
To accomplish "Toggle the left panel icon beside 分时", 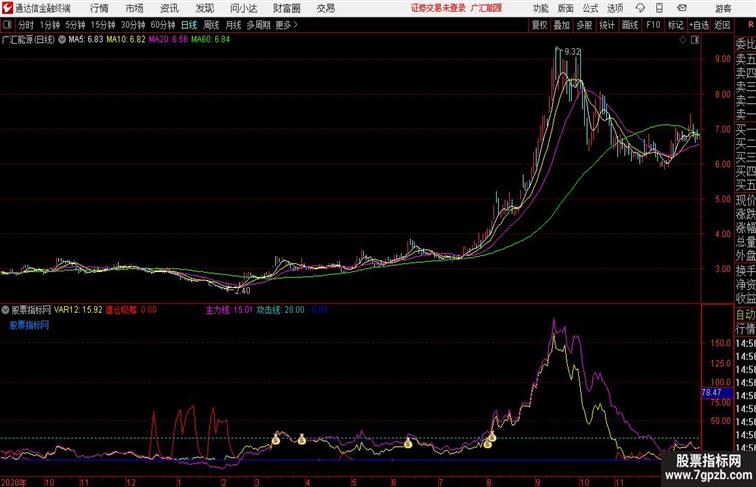I will [x=7, y=25].
